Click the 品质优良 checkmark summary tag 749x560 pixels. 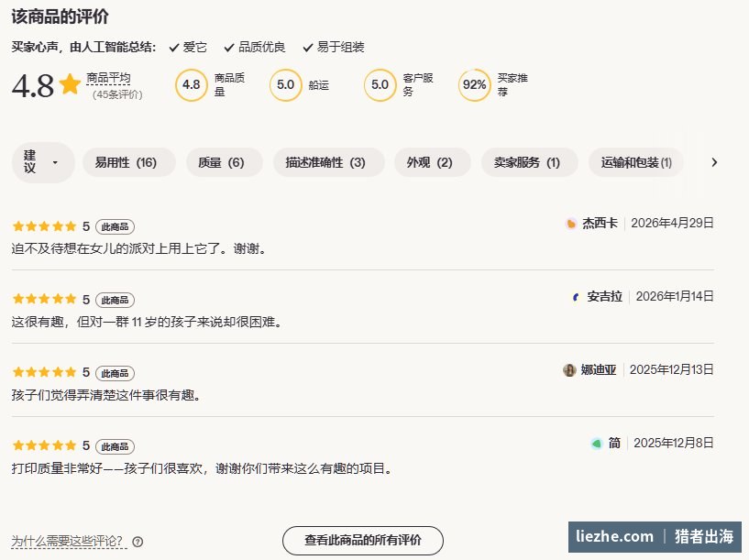[255, 47]
